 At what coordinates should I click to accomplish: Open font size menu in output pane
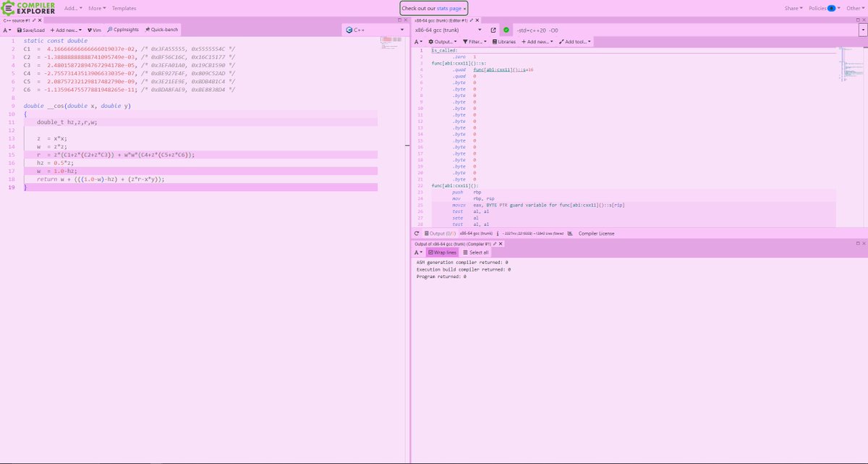(x=418, y=253)
